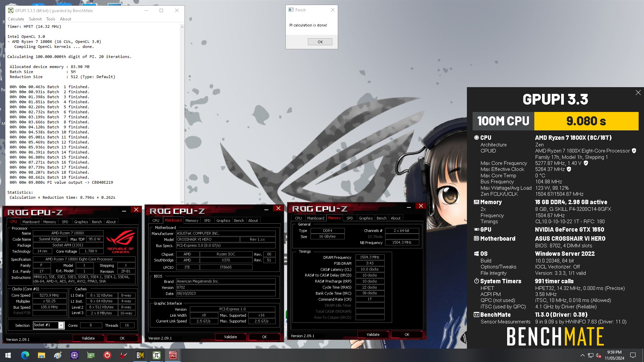Click the GPUPI pi icon in title bar
The width and height of the screenshot is (644, 362).
click(10, 10)
